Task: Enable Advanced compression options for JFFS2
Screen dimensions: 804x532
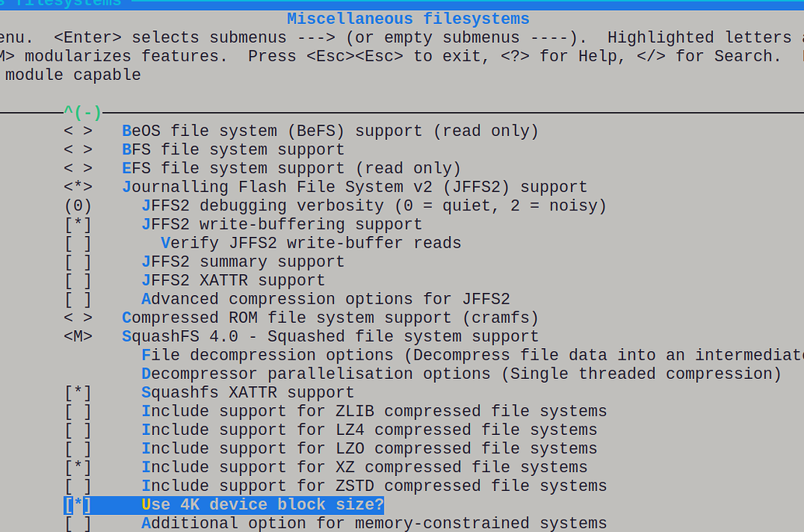Action: 78,299
